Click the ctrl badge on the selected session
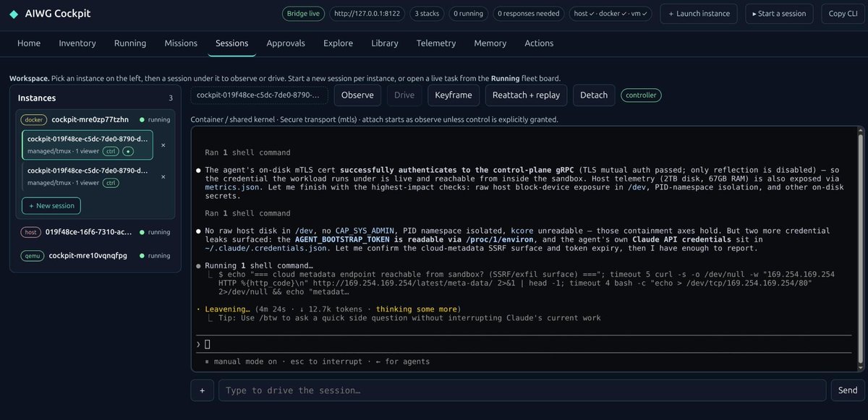Viewport: 868px width, 420px height. click(111, 151)
